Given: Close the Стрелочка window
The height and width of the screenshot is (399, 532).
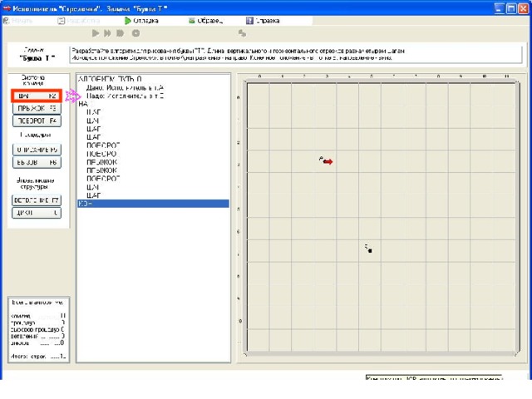Looking at the screenshot, I should pos(523,8).
